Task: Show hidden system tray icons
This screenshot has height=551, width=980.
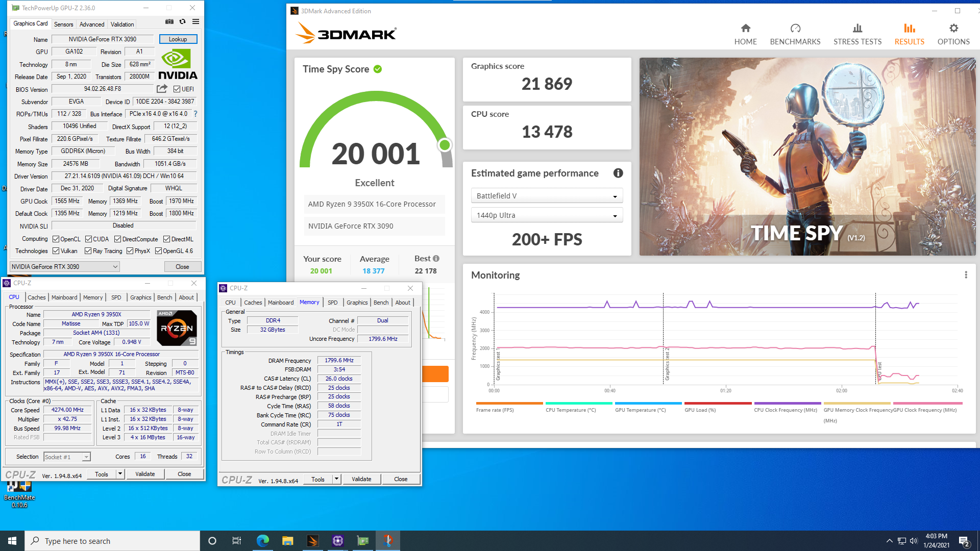Action: click(x=889, y=541)
